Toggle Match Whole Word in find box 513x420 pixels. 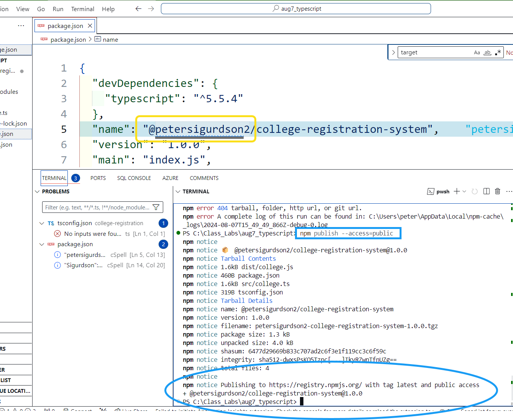(x=487, y=52)
